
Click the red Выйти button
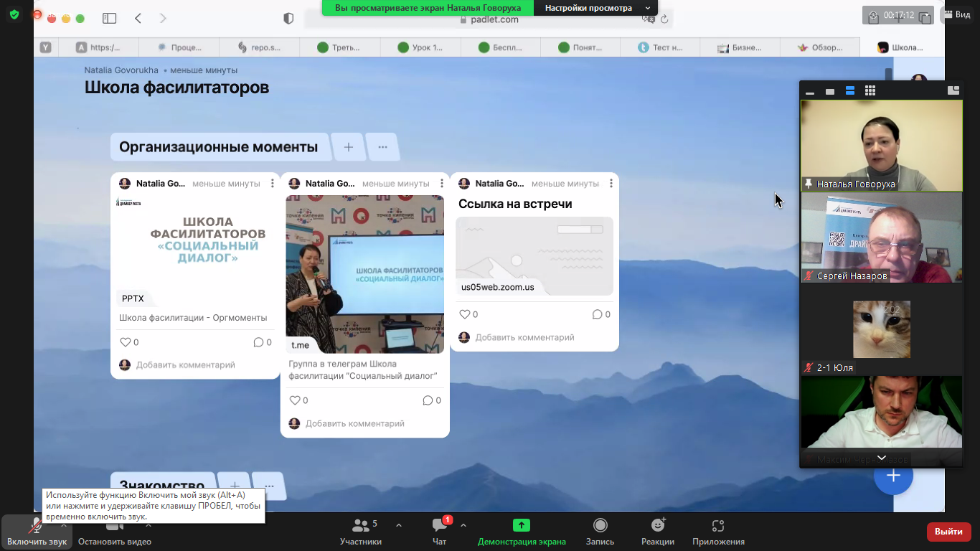click(948, 532)
